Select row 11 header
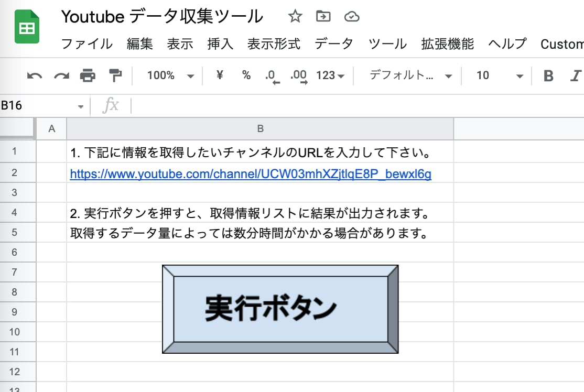The width and height of the screenshot is (584, 392). pos(17,352)
